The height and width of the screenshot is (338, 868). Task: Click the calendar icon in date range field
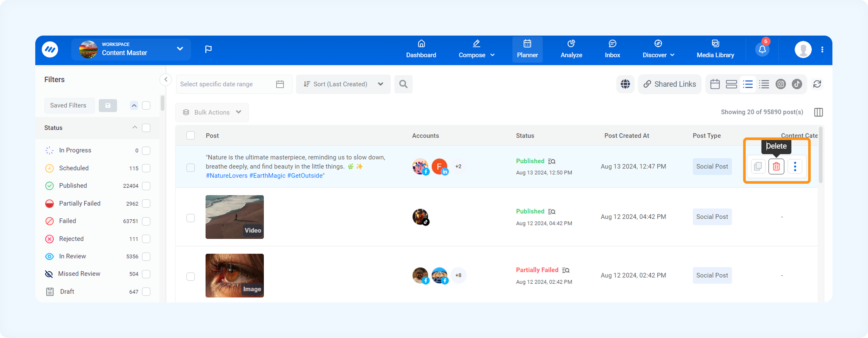(280, 84)
